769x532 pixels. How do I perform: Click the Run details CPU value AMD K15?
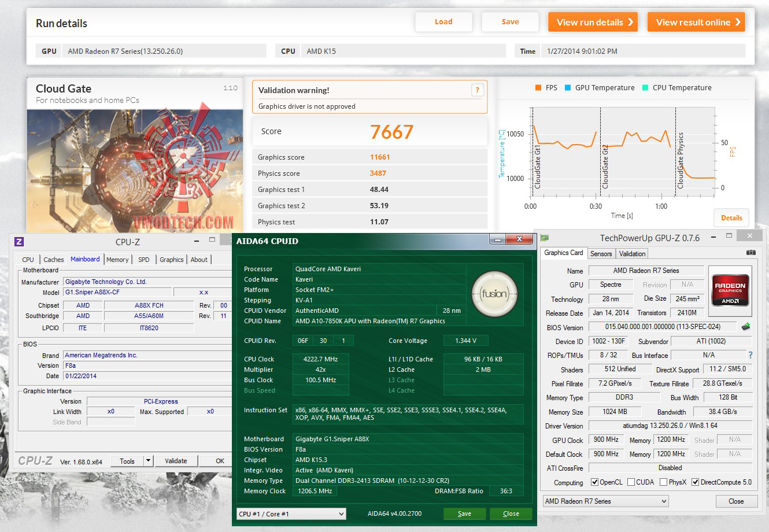(321, 51)
